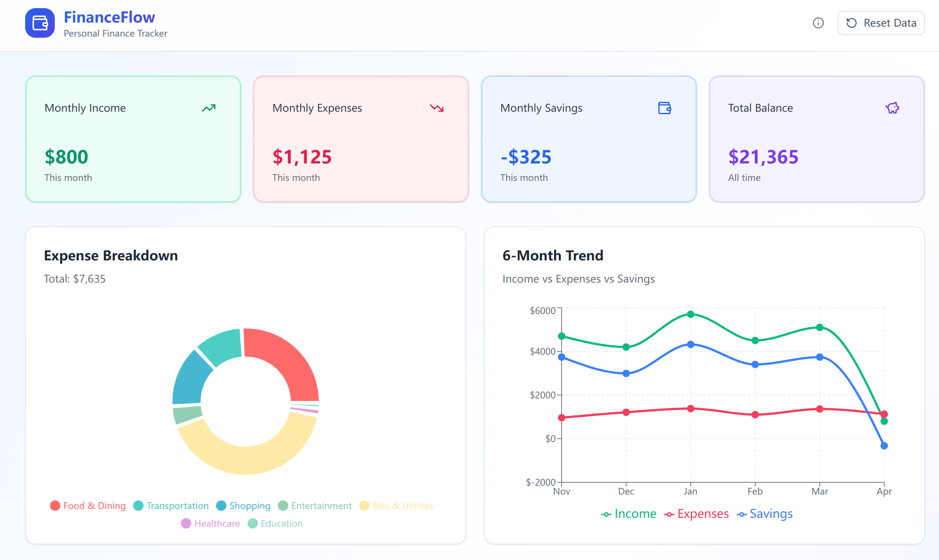Toggle the Savings line legend
The image size is (939, 560).
coord(765,514)
